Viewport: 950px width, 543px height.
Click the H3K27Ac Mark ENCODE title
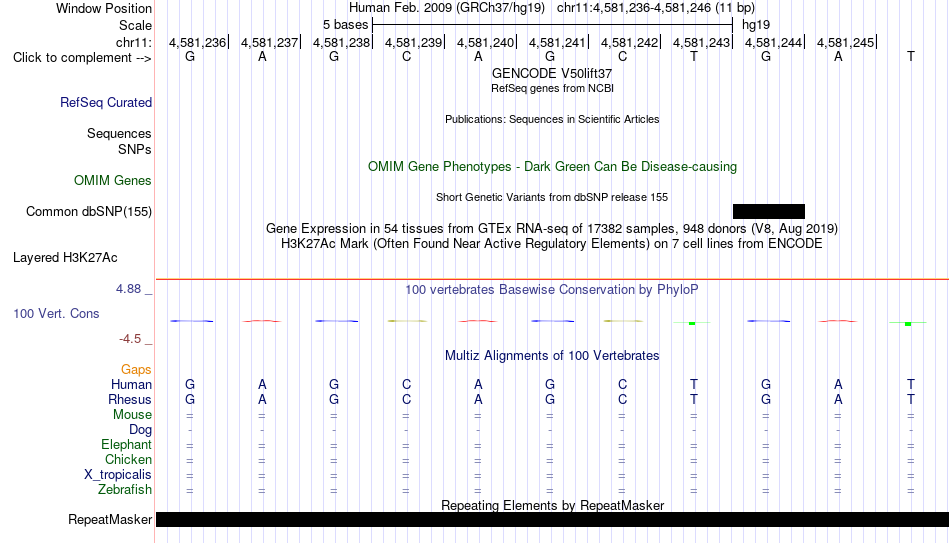click(552, 244)
